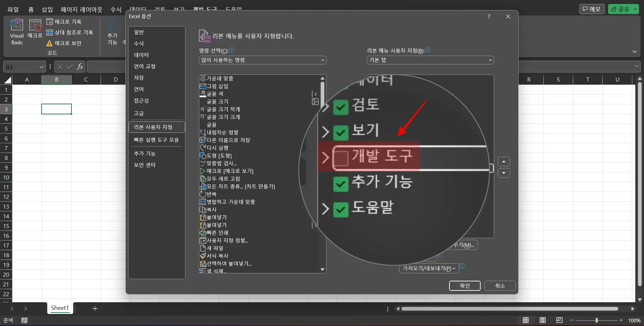Open the 많이 사용하는 명령 dropdown
Viewport: 644px width, 326px height.
click(x=262, y=60)
